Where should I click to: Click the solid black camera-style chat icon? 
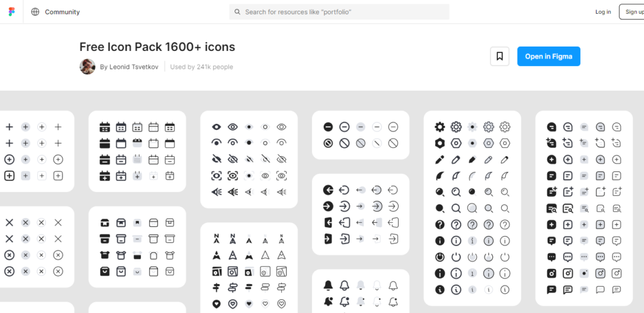point(552,273)
